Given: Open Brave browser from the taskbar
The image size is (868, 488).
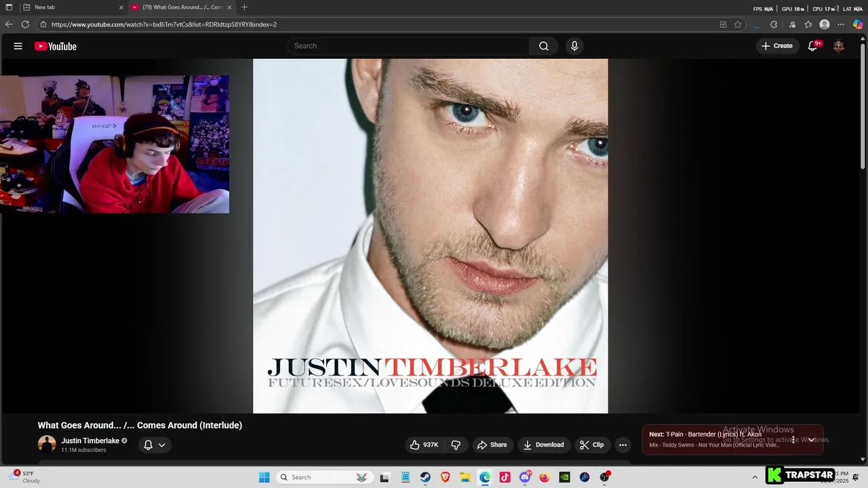Looking at the screenshot, I should click(x=445, y=477).
